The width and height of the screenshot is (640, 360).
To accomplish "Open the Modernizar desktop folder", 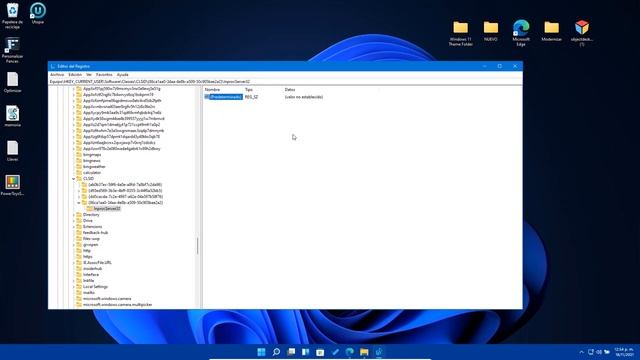I will point(551,31).
